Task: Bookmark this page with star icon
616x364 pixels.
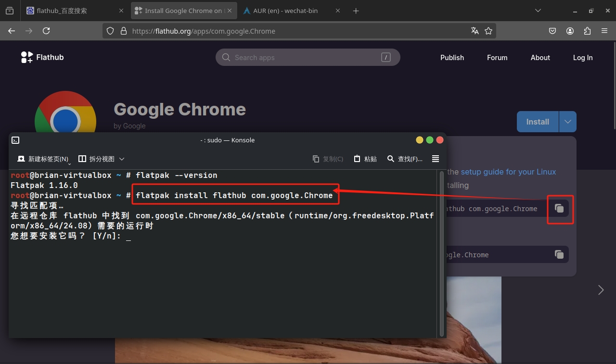Action: coord(488,31)
